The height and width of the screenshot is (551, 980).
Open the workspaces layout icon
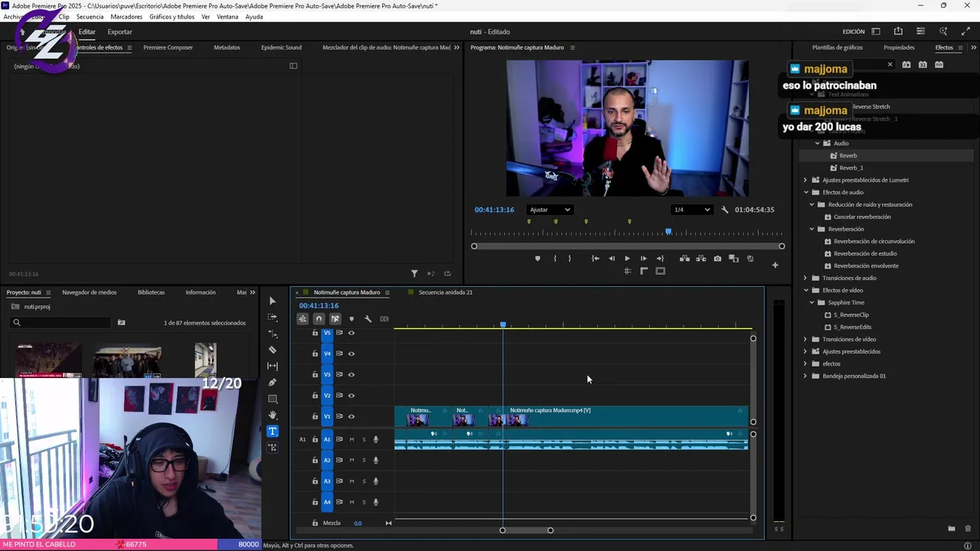(876, 31)
